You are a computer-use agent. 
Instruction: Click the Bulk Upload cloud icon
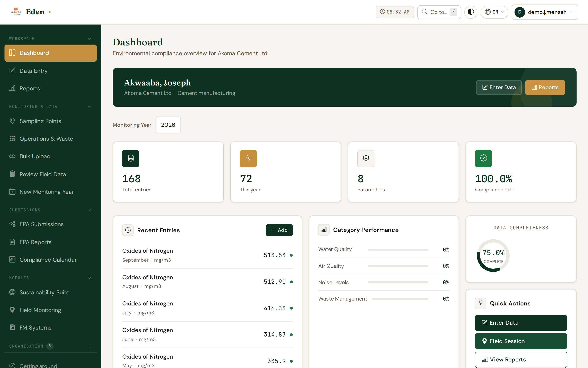[12, 156]
